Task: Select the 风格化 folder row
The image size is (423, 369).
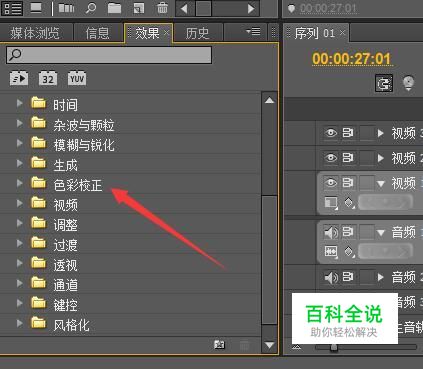Action: (130, 324)
